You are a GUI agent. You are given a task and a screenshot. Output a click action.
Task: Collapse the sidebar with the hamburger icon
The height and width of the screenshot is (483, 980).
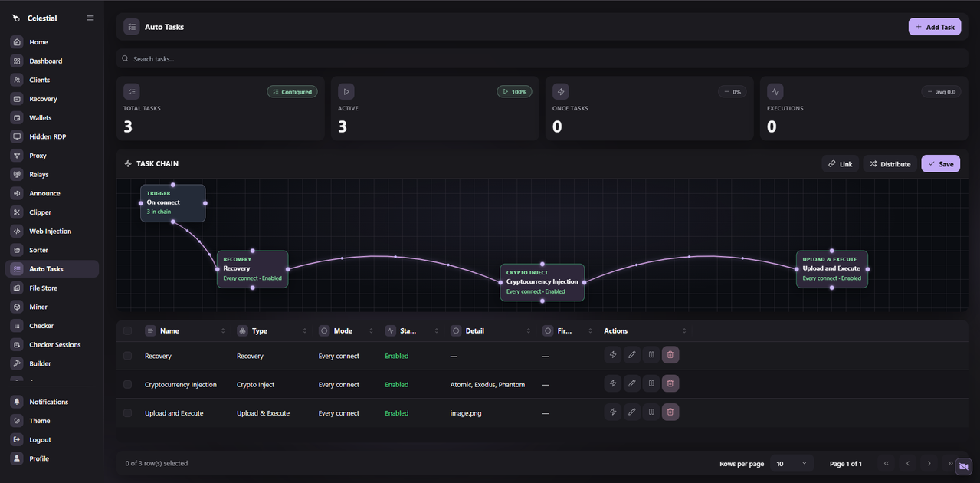90,18
